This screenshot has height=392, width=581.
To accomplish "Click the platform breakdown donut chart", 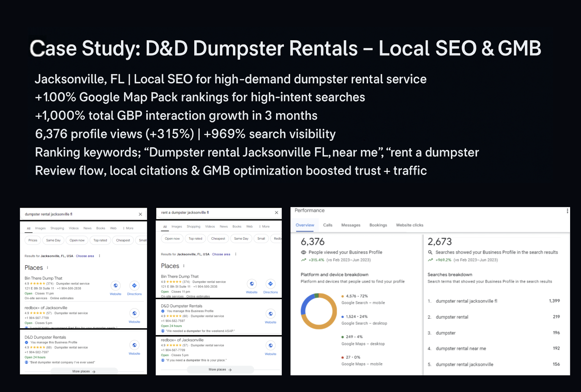I will point(319,311).
